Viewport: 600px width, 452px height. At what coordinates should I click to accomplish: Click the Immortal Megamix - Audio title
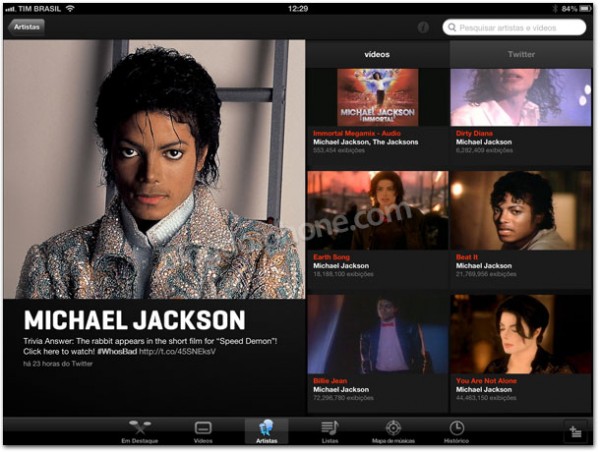[x=357, y=134]
